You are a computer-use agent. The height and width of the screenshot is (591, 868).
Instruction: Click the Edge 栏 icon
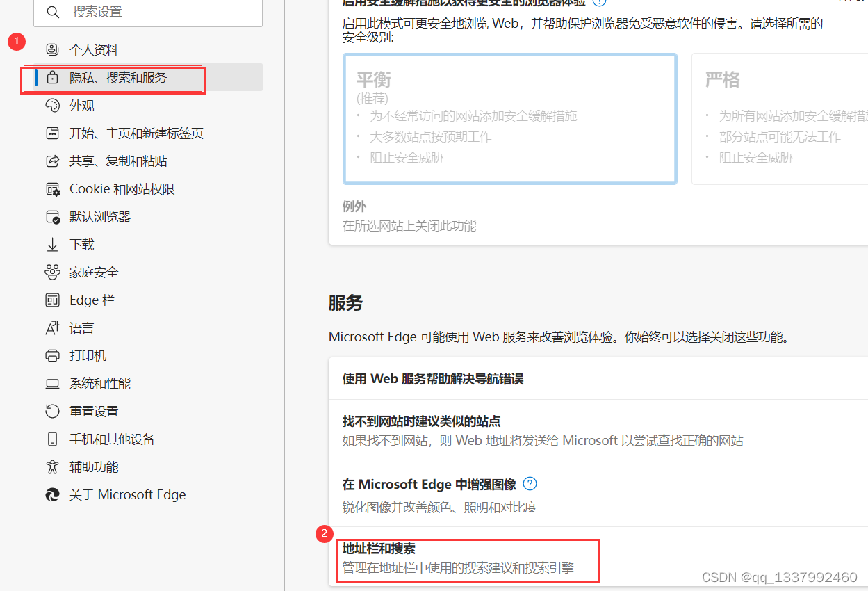(x=52, y=300)
